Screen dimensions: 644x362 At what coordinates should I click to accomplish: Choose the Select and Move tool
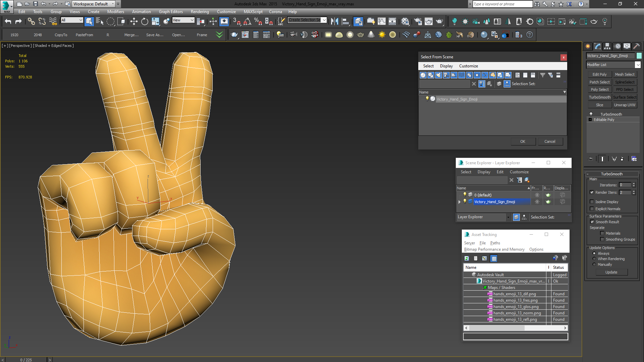click(x=134, y=21)
